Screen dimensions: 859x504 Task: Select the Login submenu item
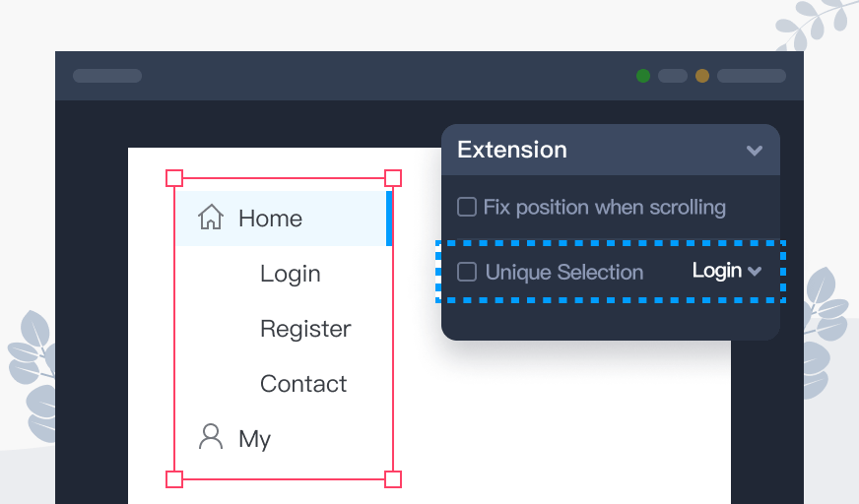pos(290,274)
